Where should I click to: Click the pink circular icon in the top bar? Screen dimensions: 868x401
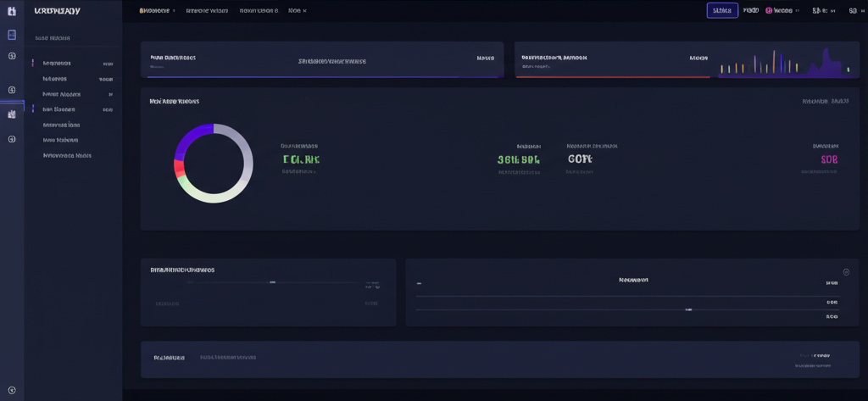point(769,11)
